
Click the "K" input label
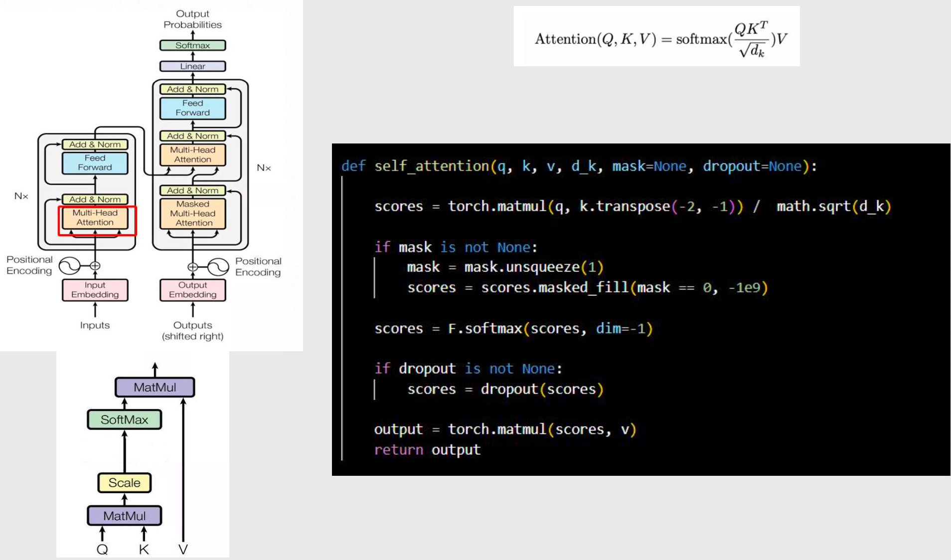click(x=144, y=550)
